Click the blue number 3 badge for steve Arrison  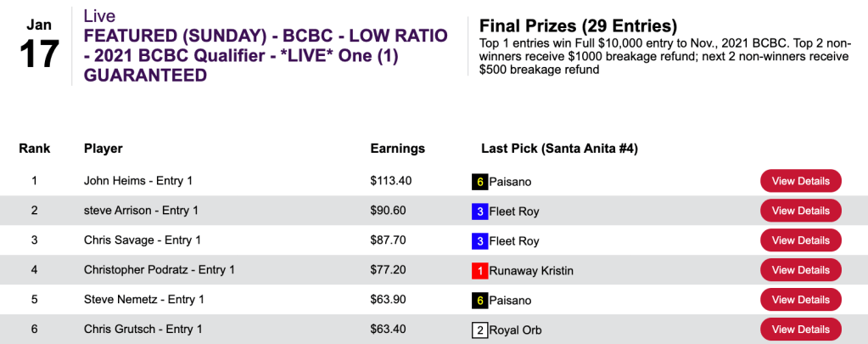[479, 211]
